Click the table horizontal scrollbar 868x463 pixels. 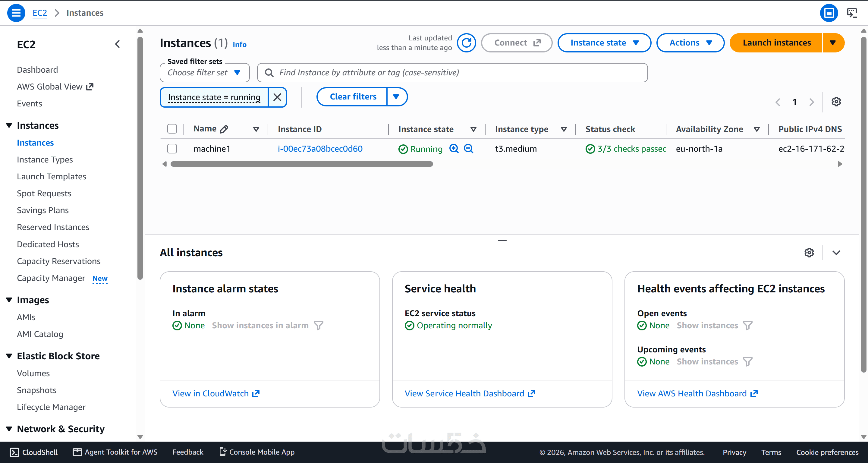click(x=302, y=164)
